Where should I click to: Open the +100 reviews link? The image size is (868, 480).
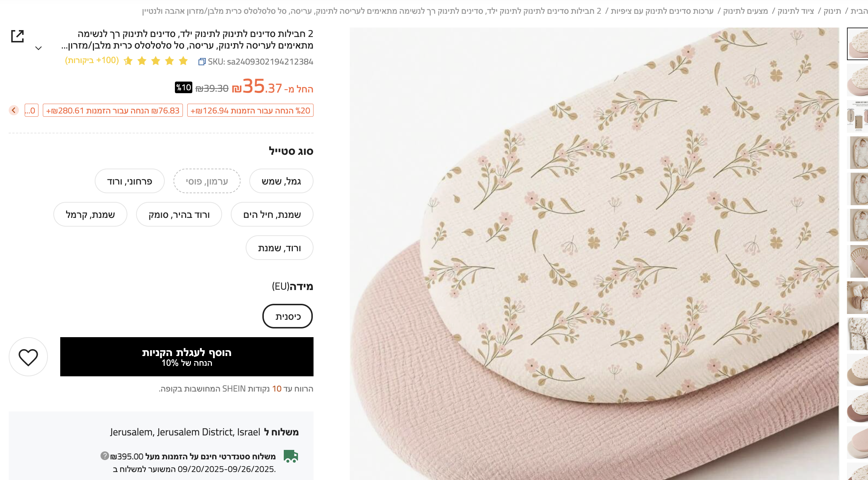[92, 60]
